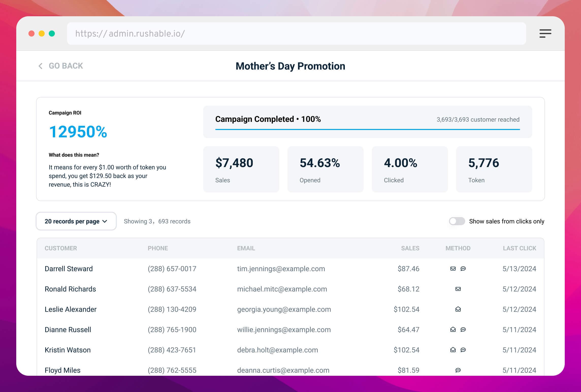Click the SMS bubble icon for Dianne Russell
581x392 pixels.
[463, 330]
